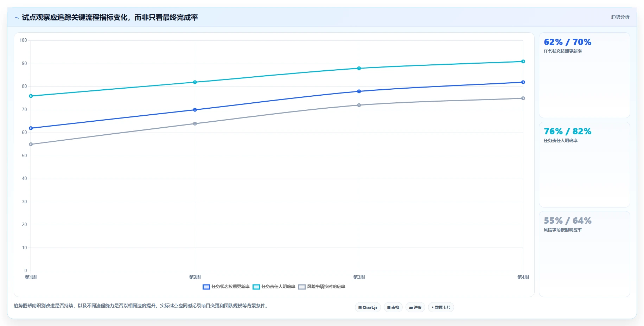Click the 0 y-axis label
Image resolution: width=644 pixels, height=326 pixels.
coord(26,271)
